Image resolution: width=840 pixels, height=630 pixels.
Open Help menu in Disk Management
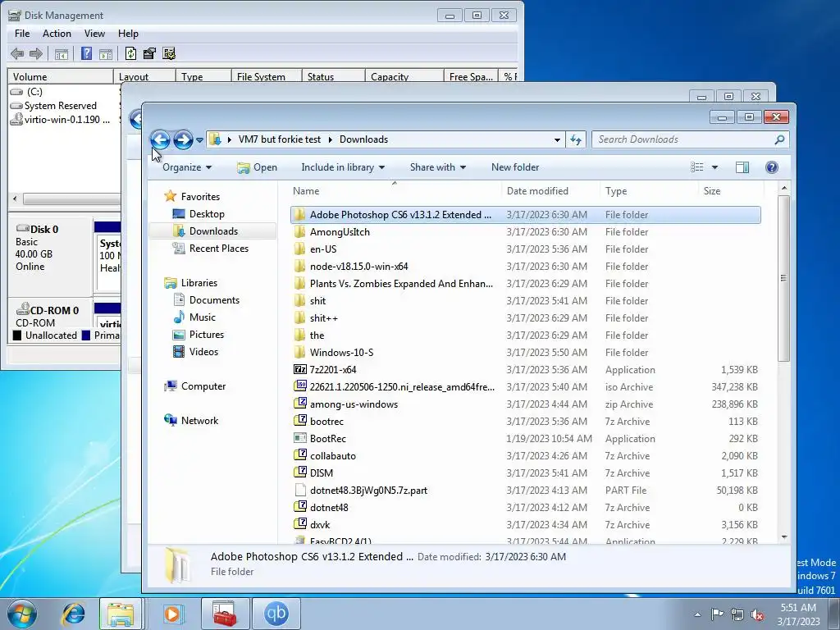point(128,33)
